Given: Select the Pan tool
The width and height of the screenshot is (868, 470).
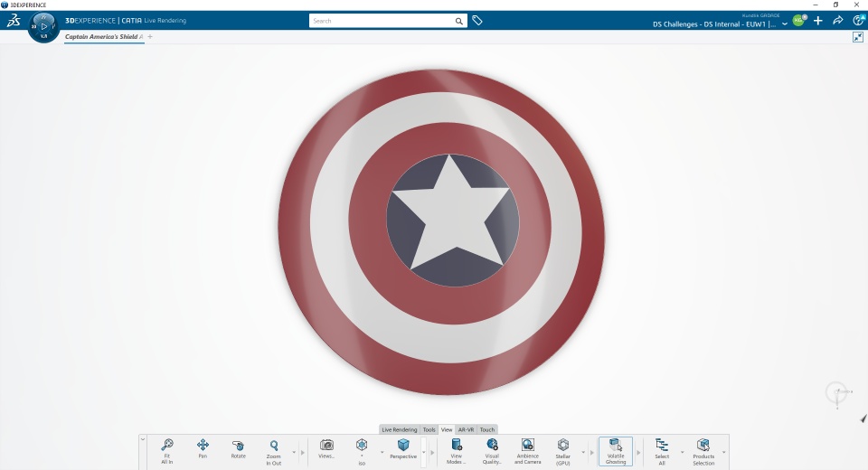Looking at the screenshot, I should pos(203,448).
